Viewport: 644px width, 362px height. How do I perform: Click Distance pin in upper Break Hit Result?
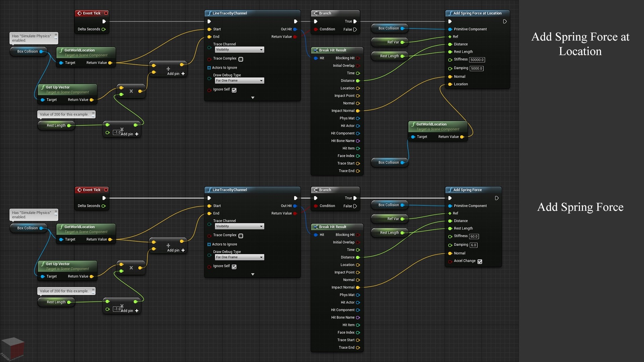click(x=358, y=81)
